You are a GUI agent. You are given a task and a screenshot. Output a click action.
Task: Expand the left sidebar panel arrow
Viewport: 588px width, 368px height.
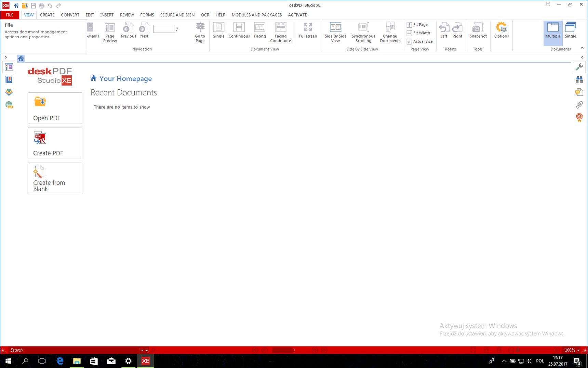(6, 58)
